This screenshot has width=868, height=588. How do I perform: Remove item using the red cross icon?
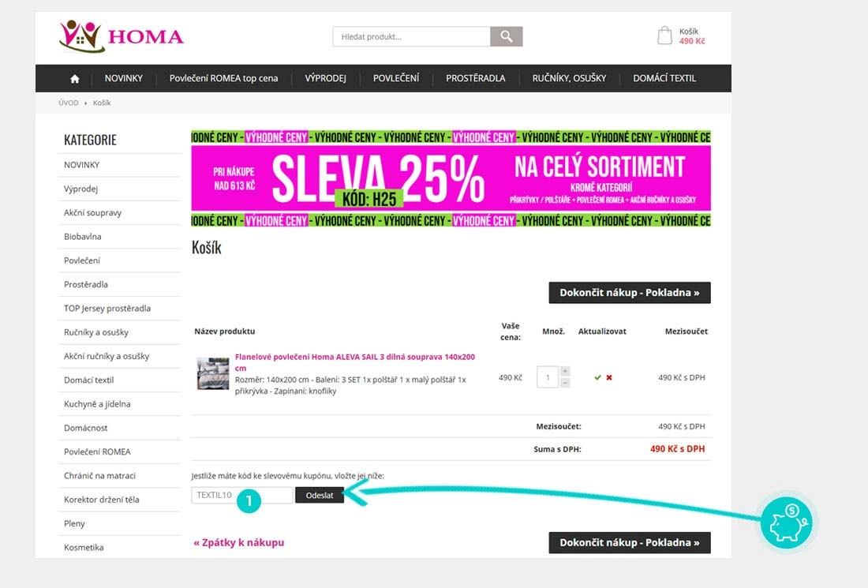pyautogui.click(x=609, y=377)
